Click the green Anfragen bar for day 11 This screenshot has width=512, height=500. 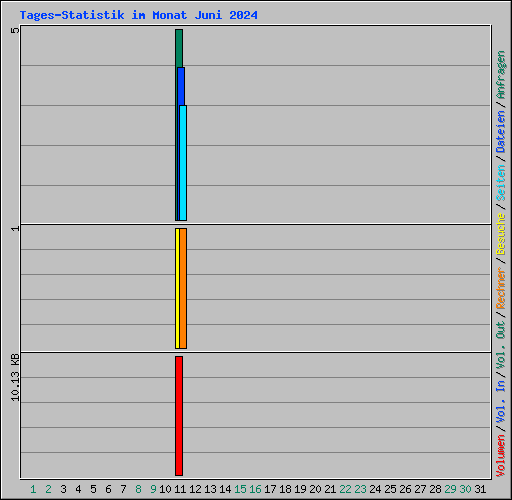point(179,48)
